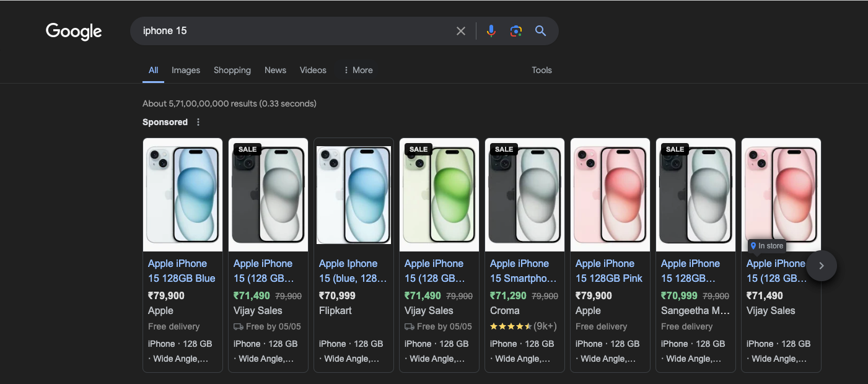Start voice search with microphone icon
The width and height of the screenshot is (868, 384).
[491, 31]
